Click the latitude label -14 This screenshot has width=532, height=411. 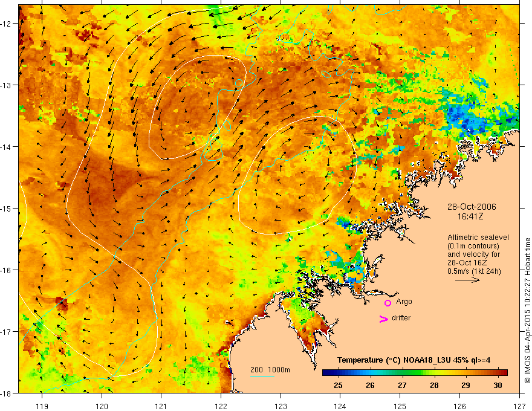pyautogui.click(x=6, y=147)
